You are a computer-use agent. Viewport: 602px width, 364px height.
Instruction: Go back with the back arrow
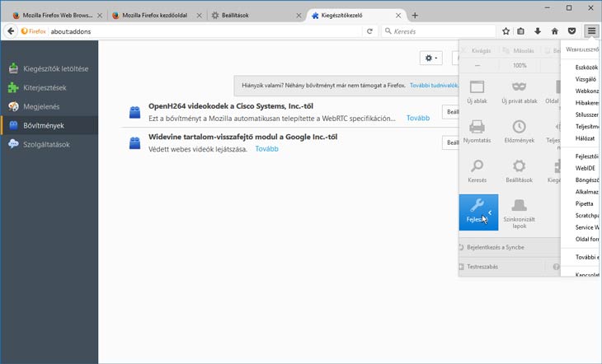[11, 31]
